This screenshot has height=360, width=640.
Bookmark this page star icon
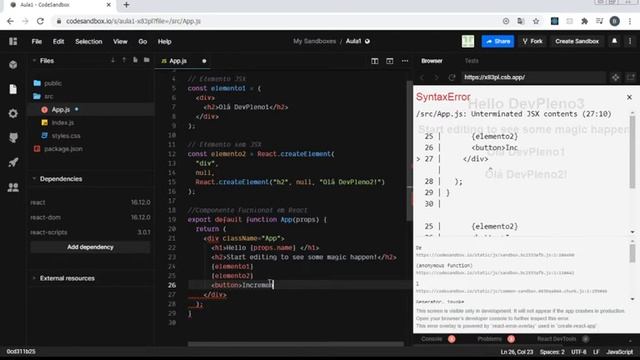point(536,21)
